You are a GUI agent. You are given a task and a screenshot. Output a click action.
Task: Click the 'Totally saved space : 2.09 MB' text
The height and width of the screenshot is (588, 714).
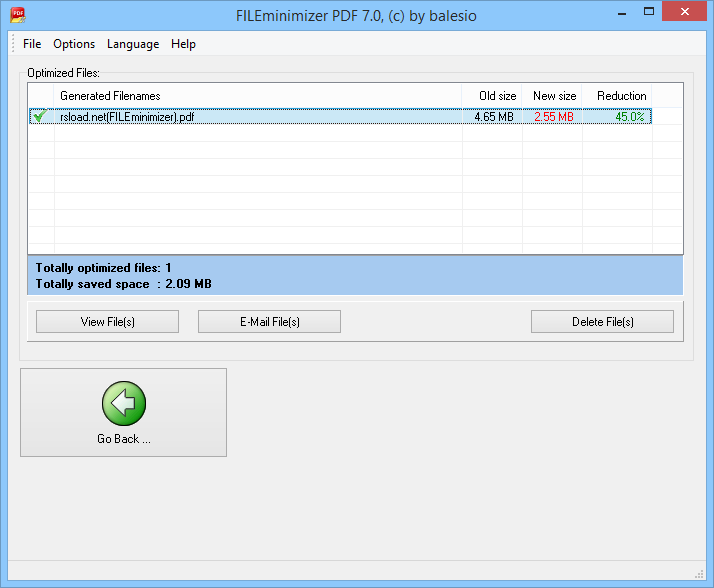[123, 284]
